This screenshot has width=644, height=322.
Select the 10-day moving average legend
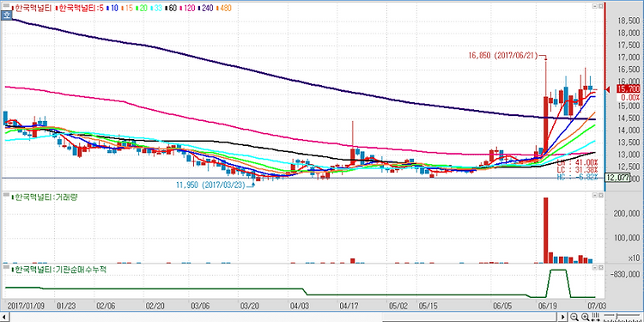[113, 8]
